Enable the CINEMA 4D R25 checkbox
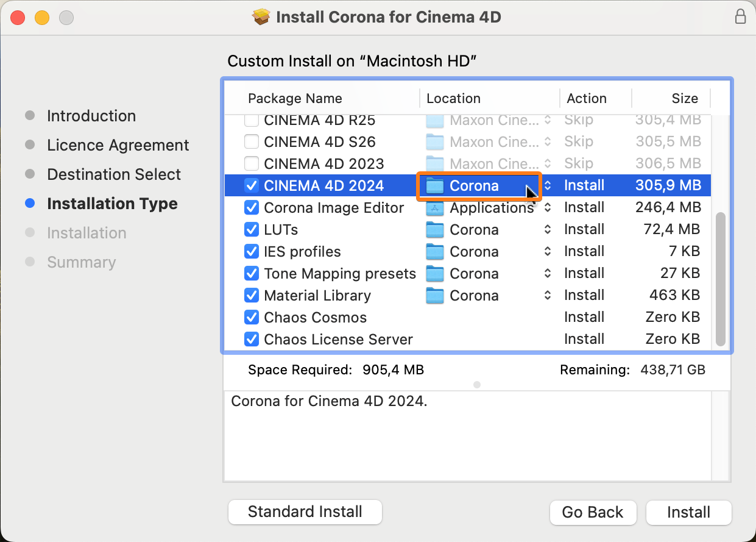Image resolution: width=756 pixels, height=542 pixels. (251, 120)
